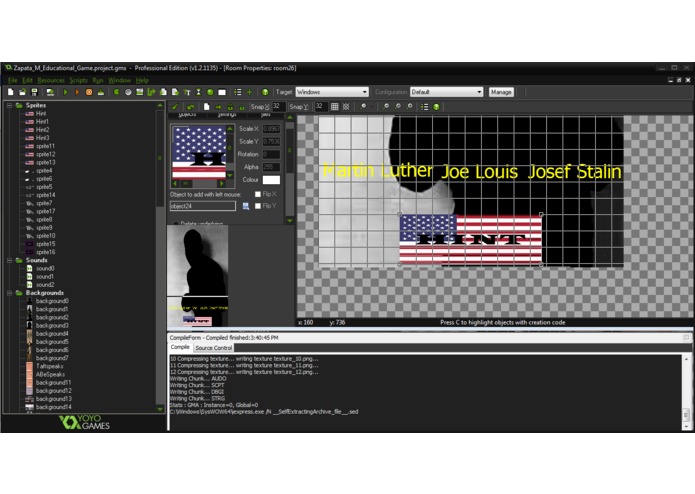
Task: Collapse the Sounds folder in resource tree
Action: (x=9, y=260)
